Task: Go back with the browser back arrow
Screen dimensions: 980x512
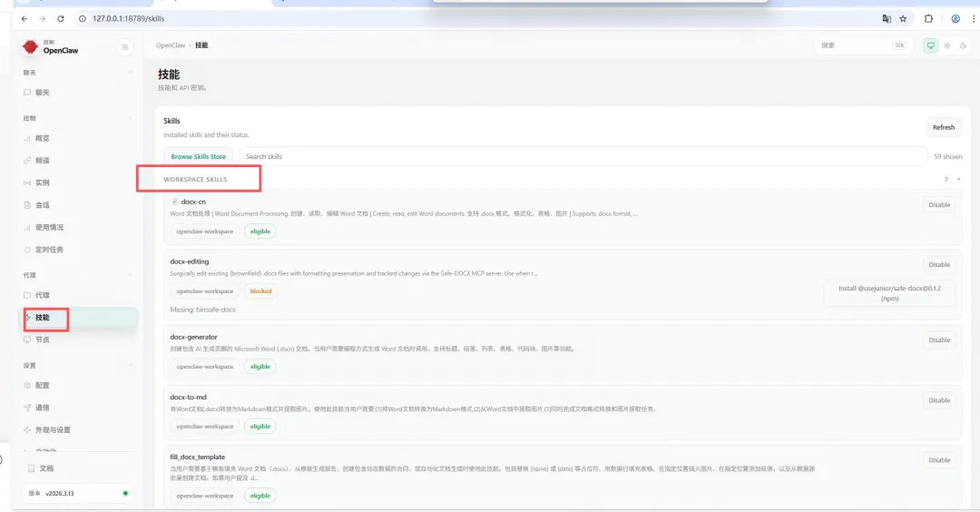Action: point(24,19)
